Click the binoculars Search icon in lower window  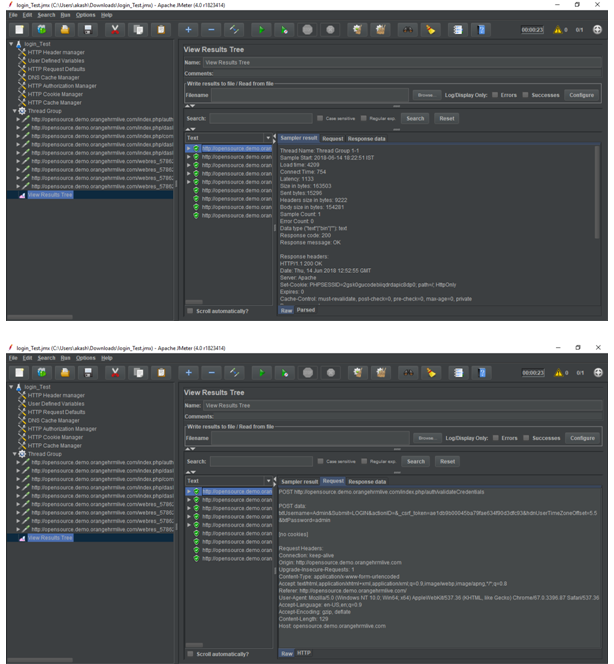pyautogui.click(x=408, y=373)
